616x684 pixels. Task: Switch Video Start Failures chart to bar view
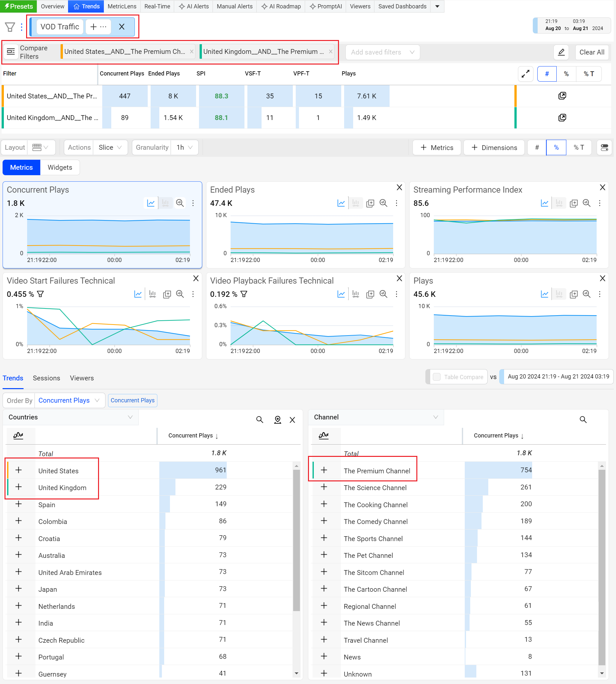click(x=152, y=294)
